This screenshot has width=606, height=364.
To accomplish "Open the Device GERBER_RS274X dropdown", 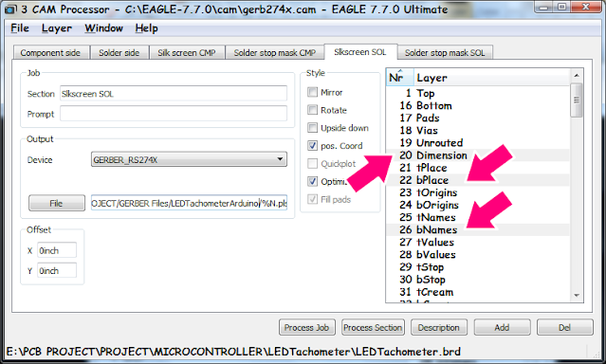I will coord(189,159).
